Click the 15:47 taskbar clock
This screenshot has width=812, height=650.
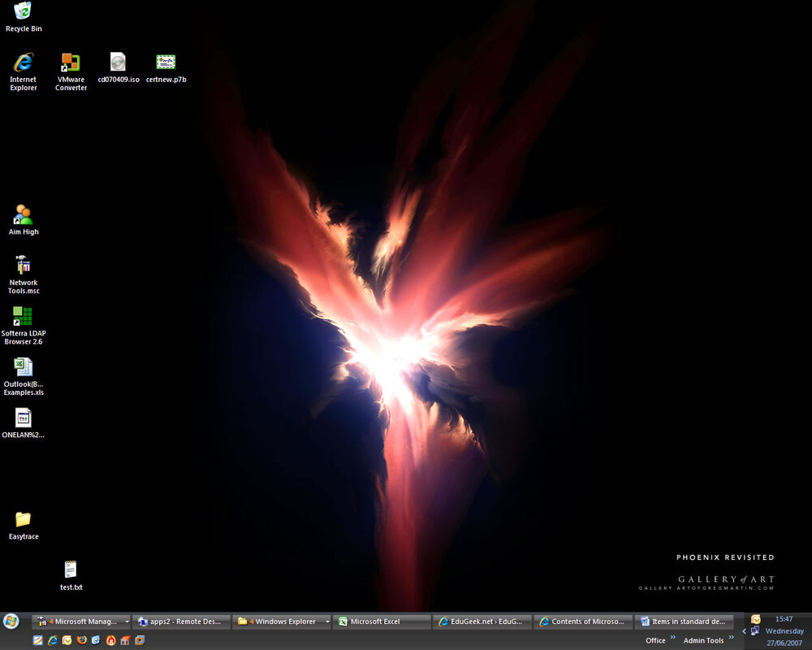tap(784, 619)
